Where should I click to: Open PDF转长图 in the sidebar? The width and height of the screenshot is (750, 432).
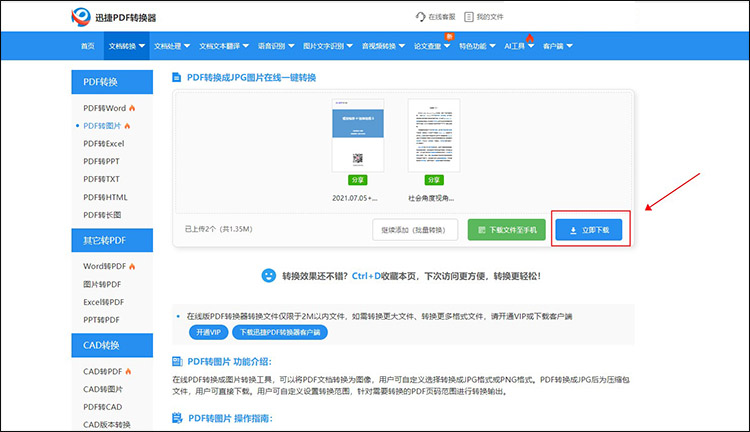click(x=102, y=215)
